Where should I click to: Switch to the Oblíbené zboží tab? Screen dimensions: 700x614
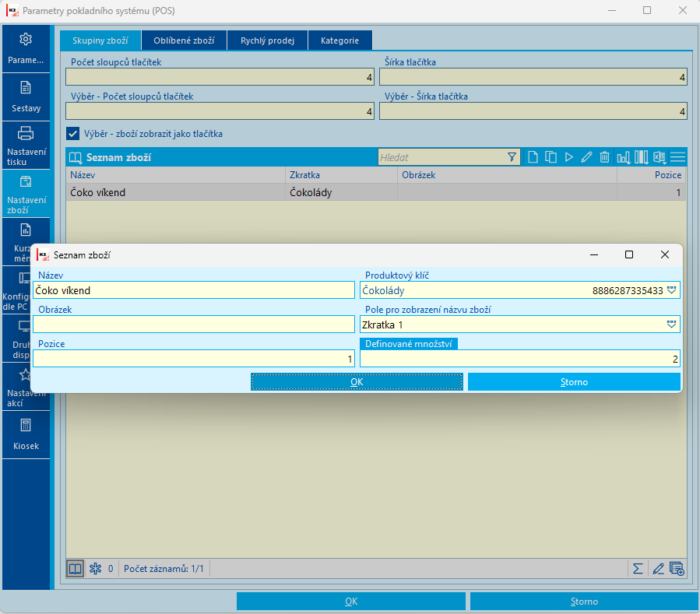(x=184, y=40)
